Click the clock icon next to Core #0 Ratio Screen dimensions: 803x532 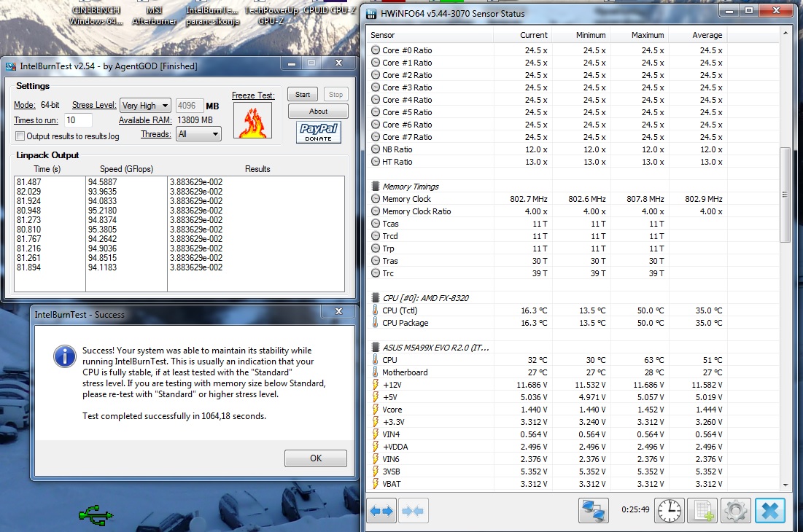[x=376, y=50]
